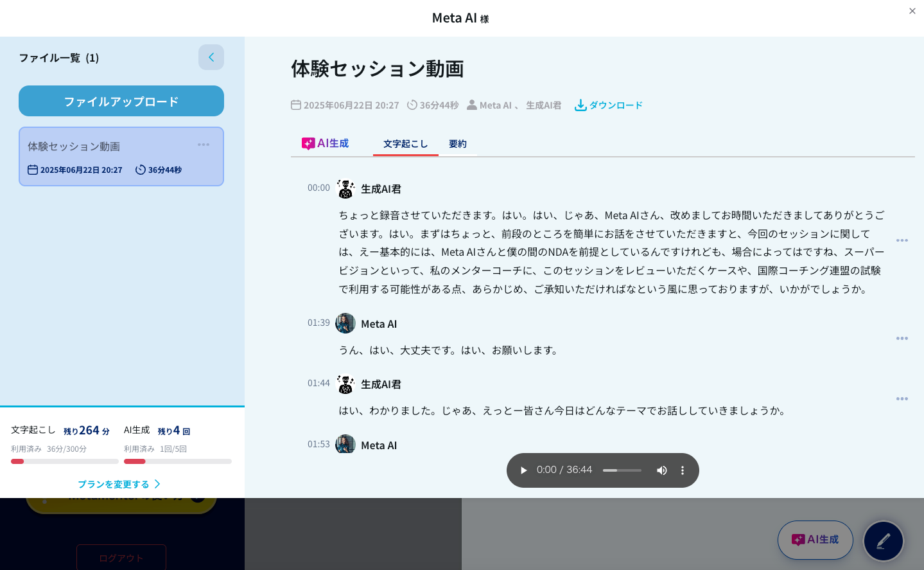This screenshot has height=570, width=924.
Task: Click the ファイルアップロード button
Action: pos(121,101)
